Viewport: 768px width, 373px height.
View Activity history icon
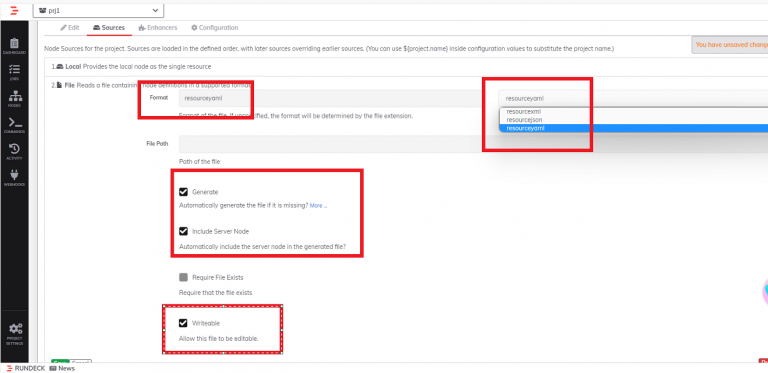[x=14, y=151]
